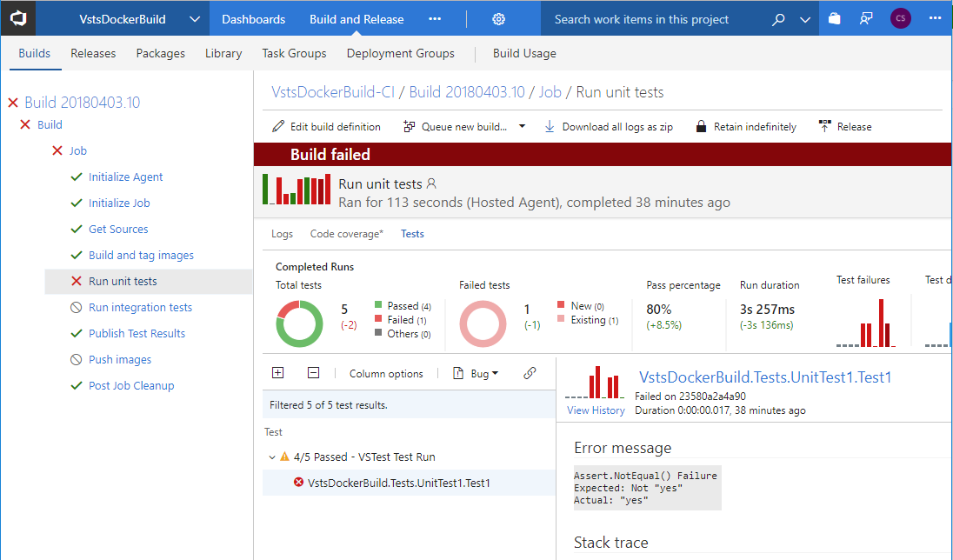This screenshot has width=953, height=560.
Task: Expand the Queue new build dropdown arrow
Action: [522, 126]
